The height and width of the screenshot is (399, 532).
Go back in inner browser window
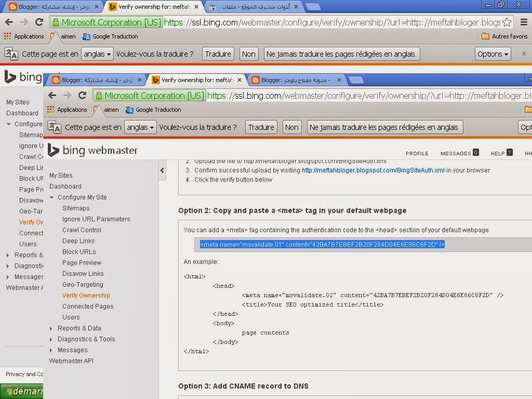[52, 96]
